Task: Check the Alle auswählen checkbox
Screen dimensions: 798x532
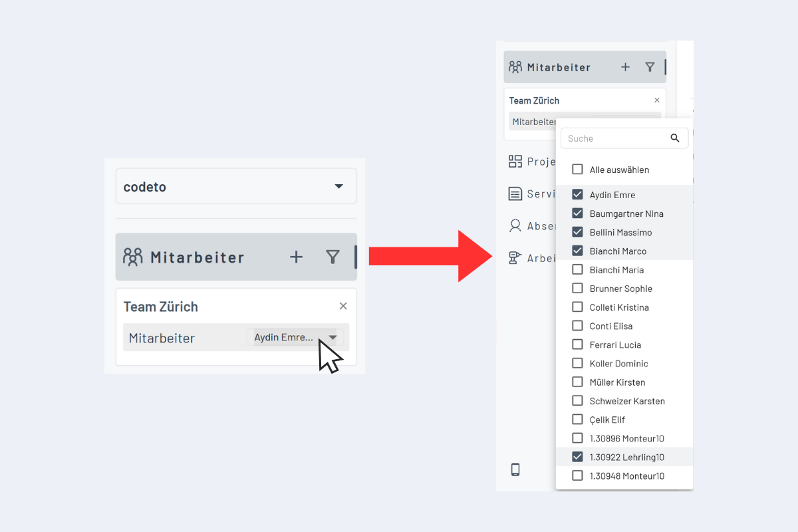Action: (577, 170)
